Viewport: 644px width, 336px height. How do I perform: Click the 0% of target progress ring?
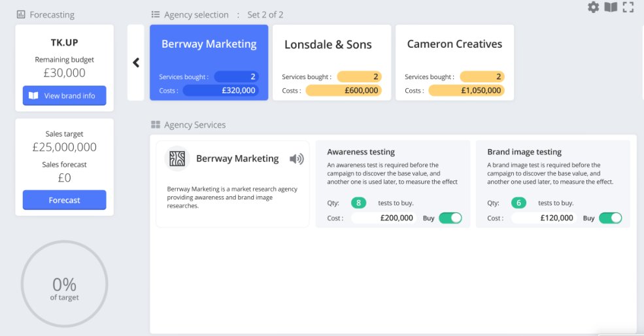(x=65, y=284)
